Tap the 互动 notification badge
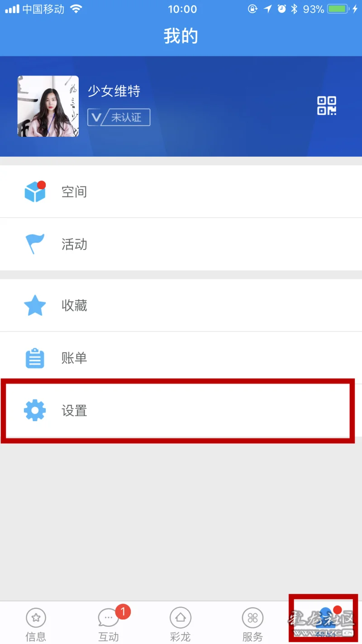Image resolution: width=362 pixels, height=644 pixels. [123, 612]
